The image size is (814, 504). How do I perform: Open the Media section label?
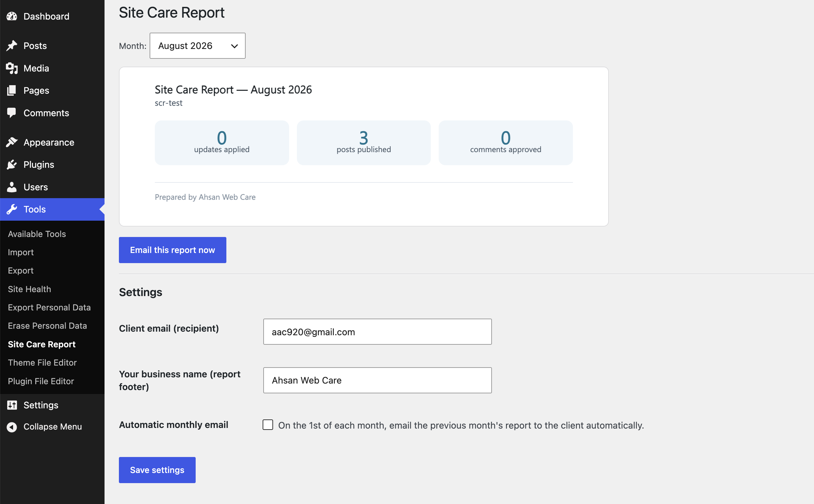[36, 68]
